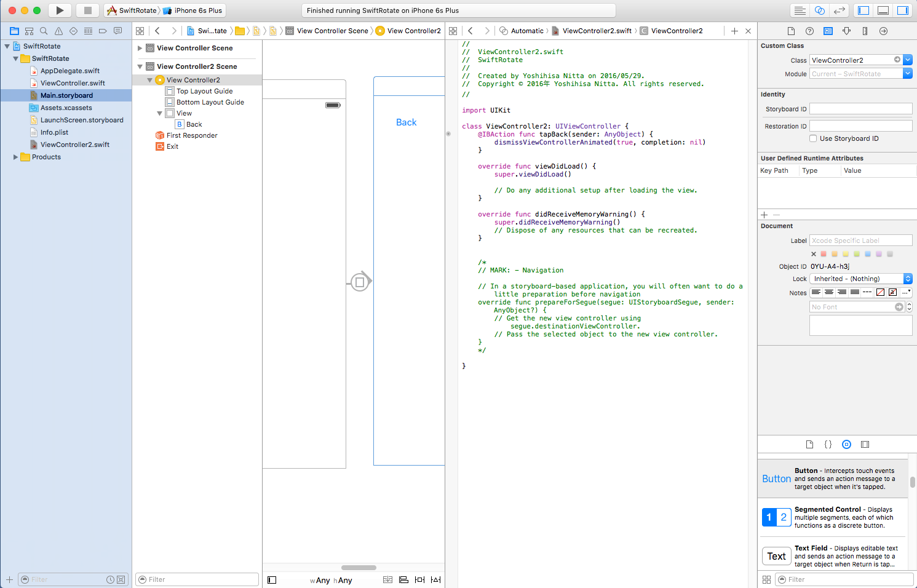Image resolution: width=917 pixels, height=588 pixels.
Task: Open the Class dropdown list
Action: pyautogui.click(x=908, y=60)
